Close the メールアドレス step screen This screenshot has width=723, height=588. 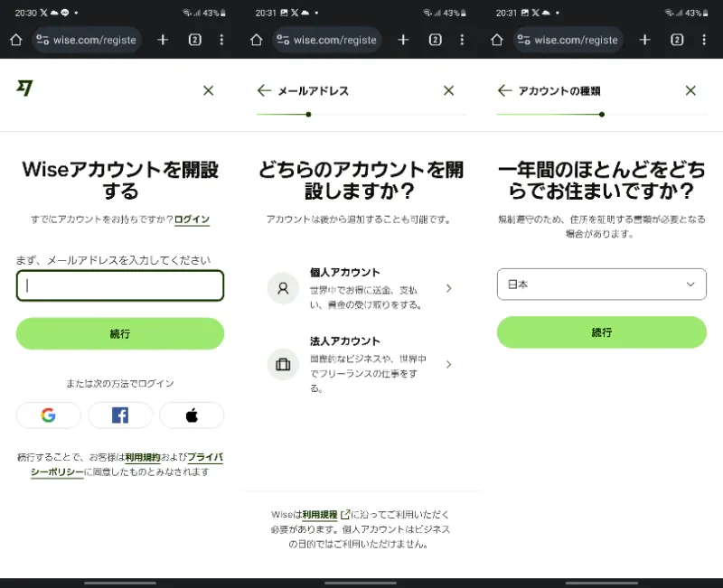pos(448,91)
